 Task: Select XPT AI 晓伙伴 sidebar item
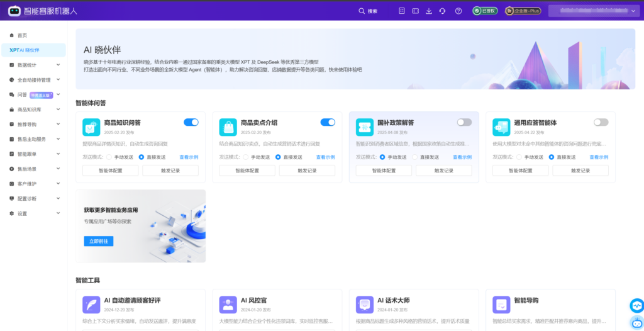(34, 50)
